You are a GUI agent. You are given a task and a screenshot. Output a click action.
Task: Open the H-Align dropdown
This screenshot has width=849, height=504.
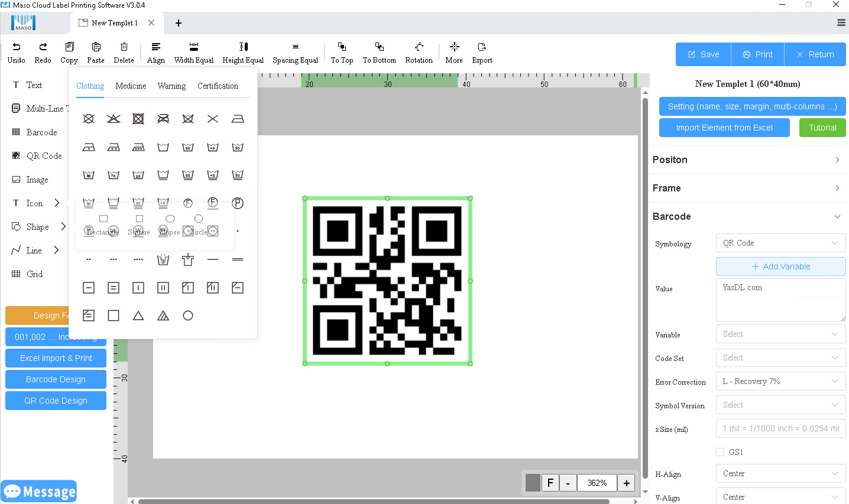click(x=780, y=473)
